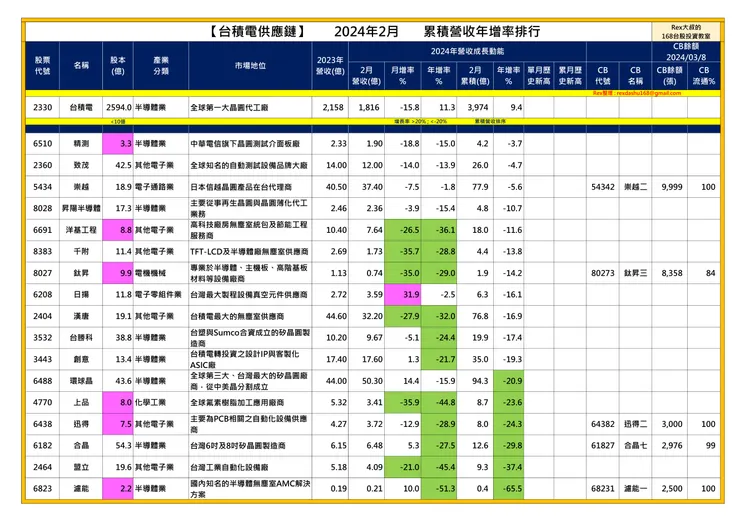Select stock code cell 6208
Viewport: 740px width, 523px height.
(x=42, y=295)
